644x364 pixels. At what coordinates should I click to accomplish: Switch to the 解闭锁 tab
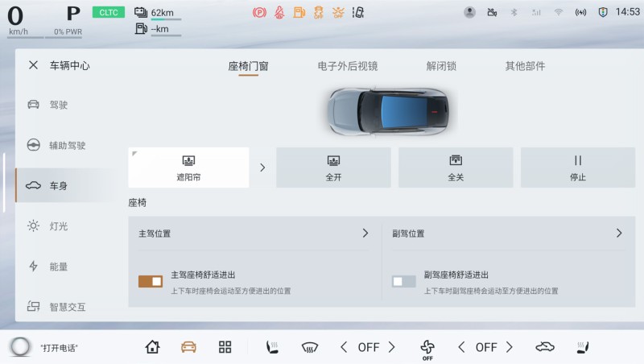441,66
